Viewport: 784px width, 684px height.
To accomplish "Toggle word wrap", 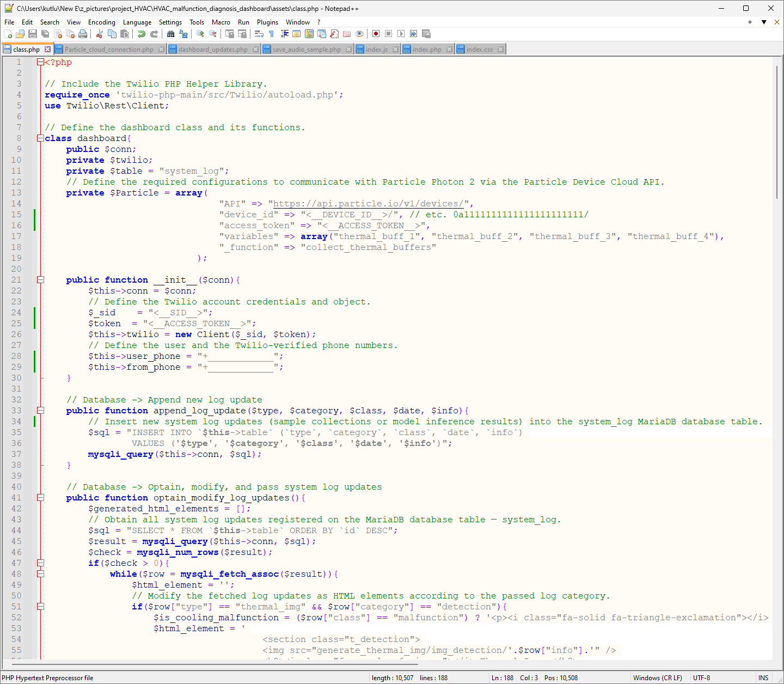I will 259,34.
